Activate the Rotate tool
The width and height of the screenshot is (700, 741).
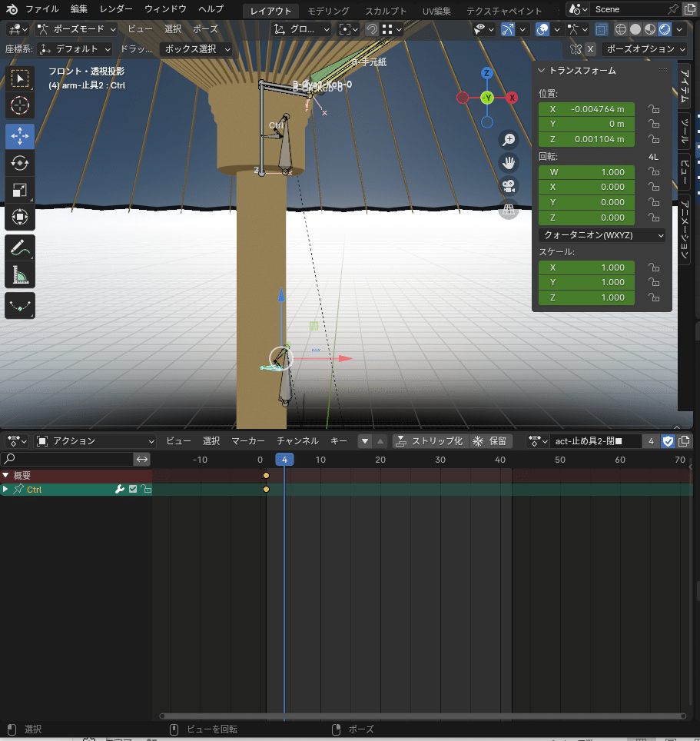tap(20, 163)
